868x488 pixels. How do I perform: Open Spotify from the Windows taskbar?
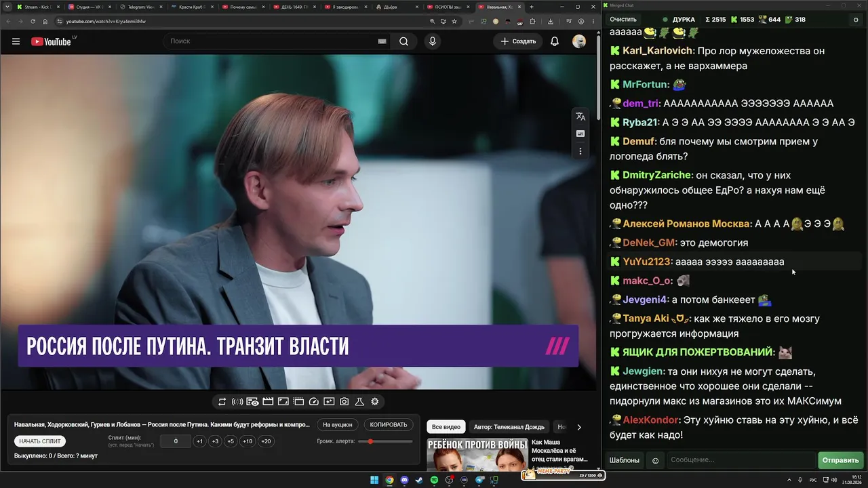click(435, 481)
